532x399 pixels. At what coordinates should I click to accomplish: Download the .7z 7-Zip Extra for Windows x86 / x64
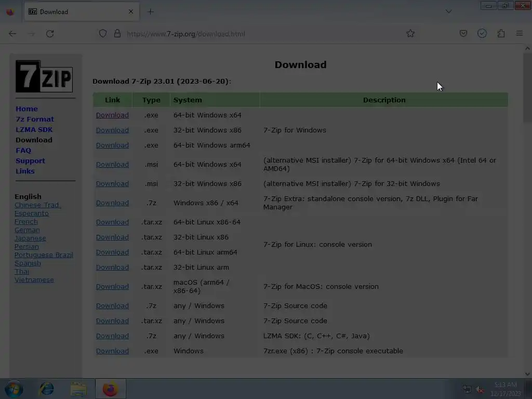(112, 203)
